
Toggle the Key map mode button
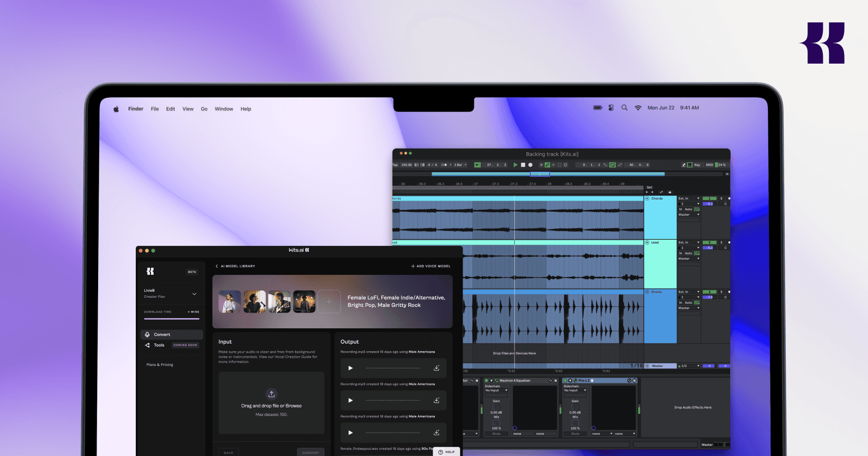[x=697, y=165]
